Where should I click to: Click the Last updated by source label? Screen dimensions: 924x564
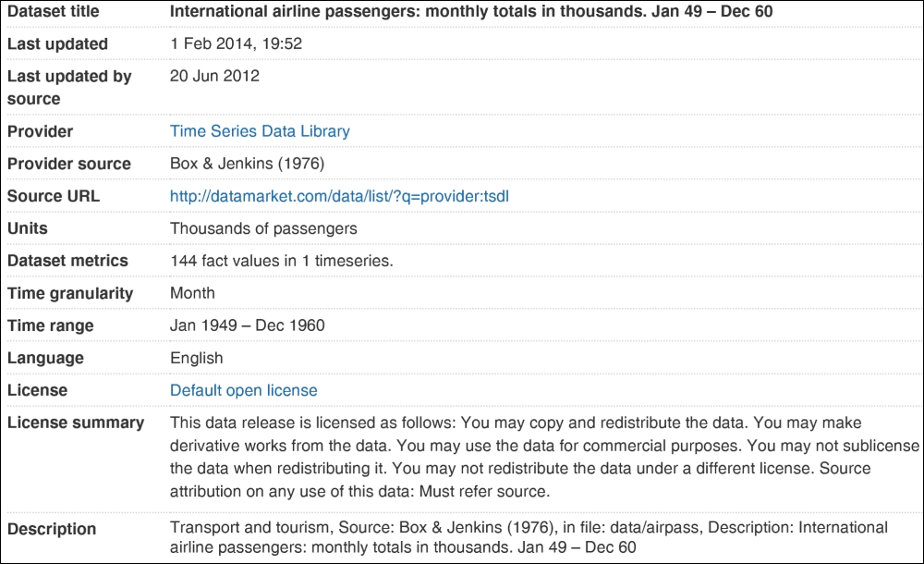(x=69, y=87)
